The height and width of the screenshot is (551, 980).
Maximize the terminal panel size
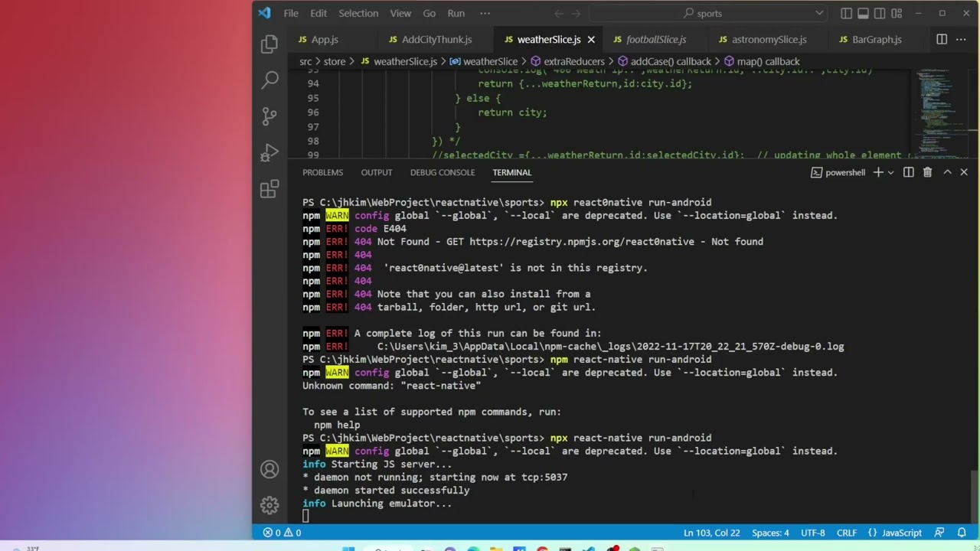947,172
